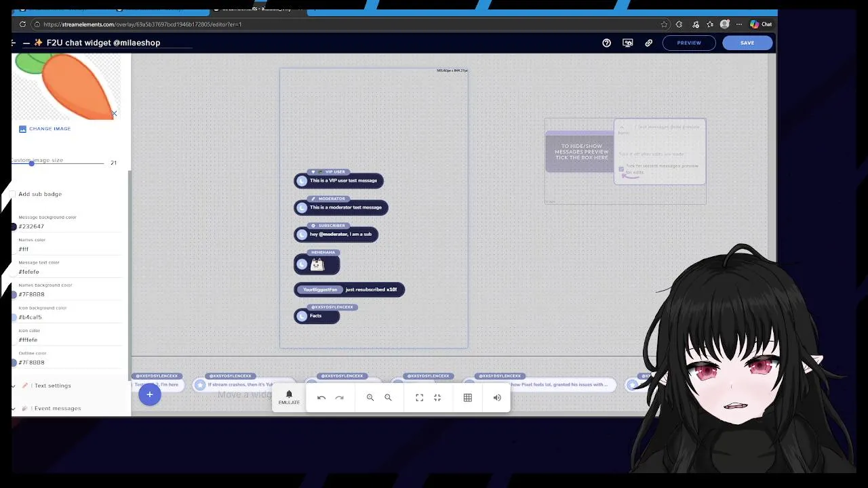
Task: Add a widget with plus button
Action: pyautogui.click(x=150, y=394)
